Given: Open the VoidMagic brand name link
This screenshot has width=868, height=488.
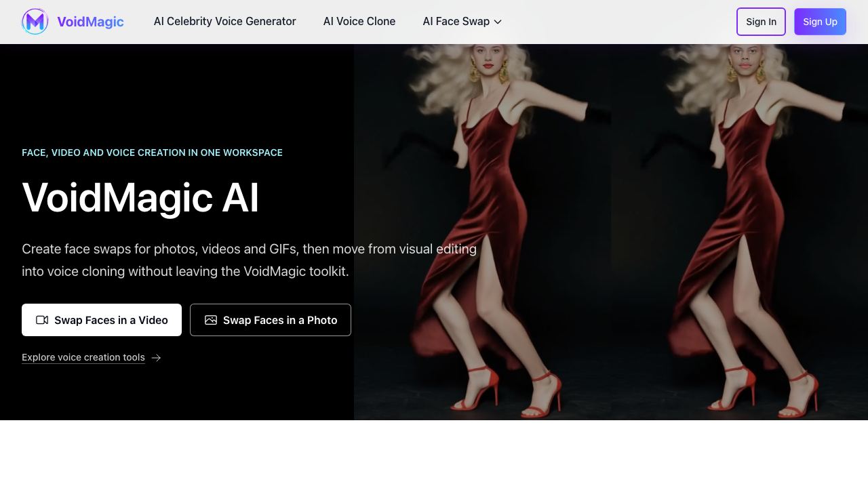Looking at the screenshot, I should (x=90, y=22).
